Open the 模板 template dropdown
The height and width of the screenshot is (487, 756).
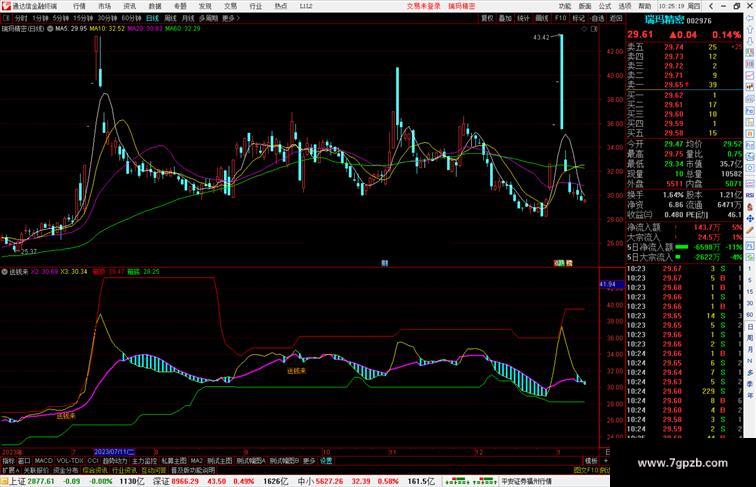[x=591, y=461]
